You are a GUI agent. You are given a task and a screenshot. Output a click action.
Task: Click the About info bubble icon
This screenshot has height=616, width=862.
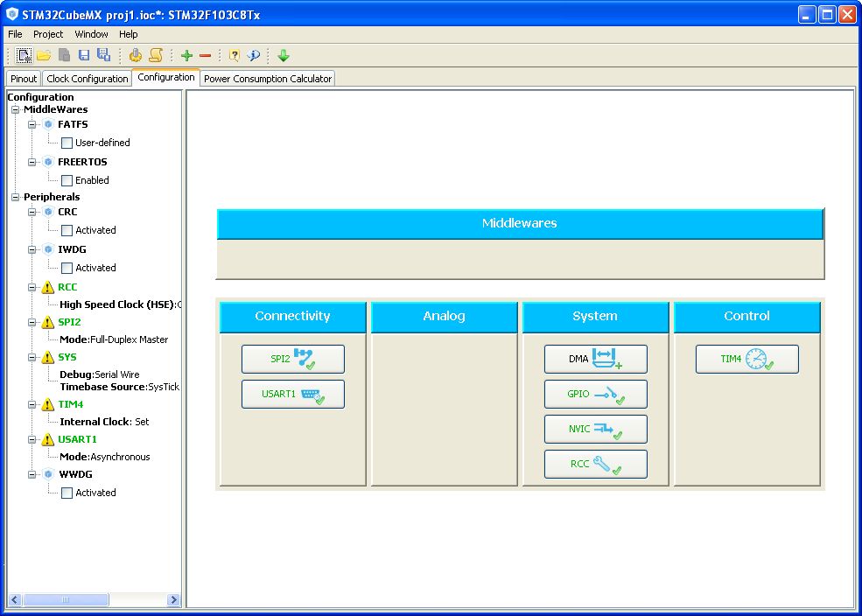[x=254, y=55]
